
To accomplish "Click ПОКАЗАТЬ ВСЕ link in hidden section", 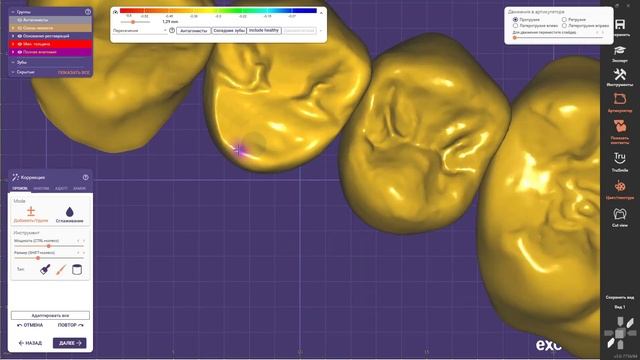I will (x=73, y=72).
